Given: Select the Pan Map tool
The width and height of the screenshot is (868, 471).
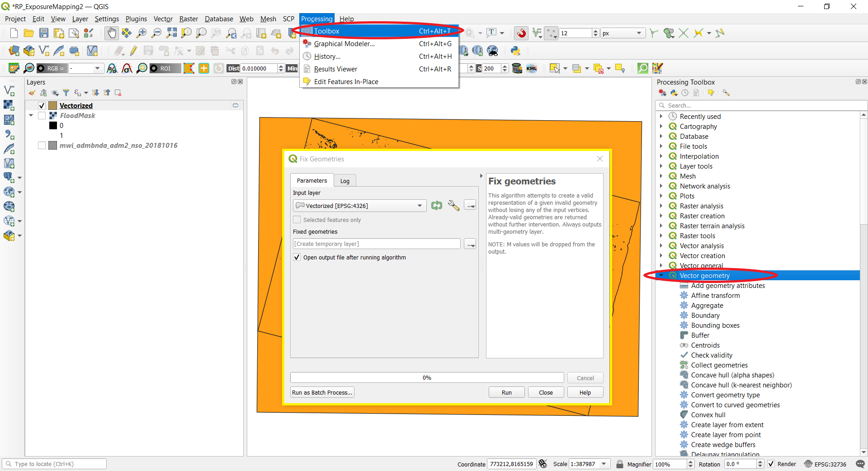Looking at the screenshot, I should (x=111, y=33).
